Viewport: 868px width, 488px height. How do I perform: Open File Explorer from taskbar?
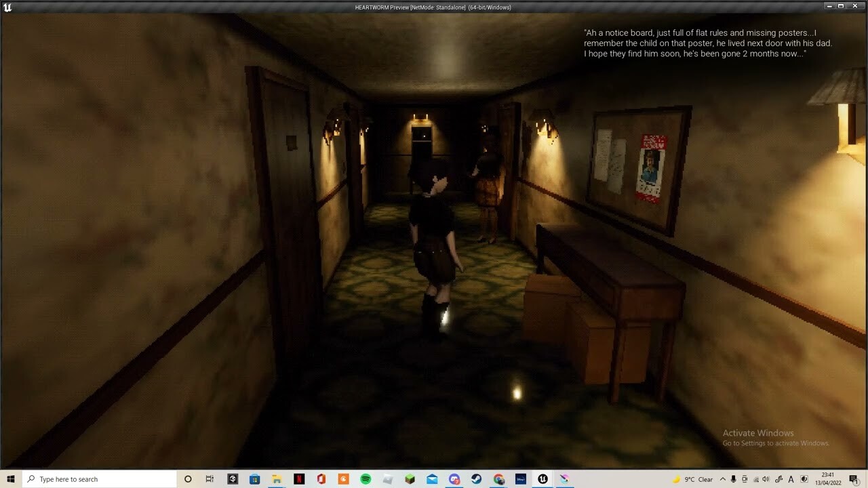pos(277,479)
